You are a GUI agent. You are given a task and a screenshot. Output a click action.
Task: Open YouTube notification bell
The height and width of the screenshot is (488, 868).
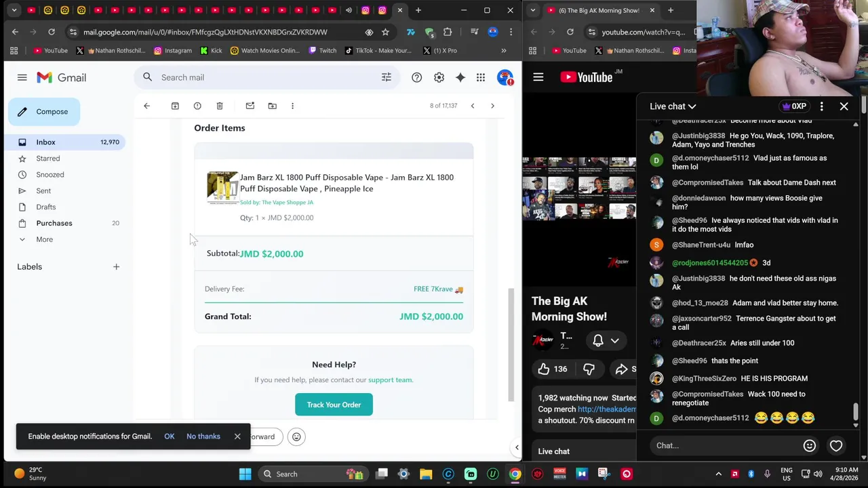598,340
